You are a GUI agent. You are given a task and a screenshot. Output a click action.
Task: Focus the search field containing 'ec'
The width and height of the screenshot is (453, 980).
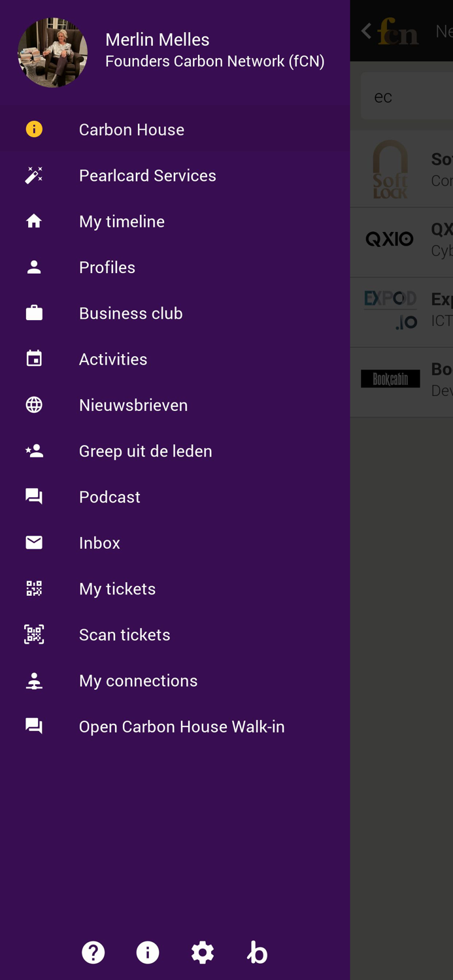(x=407, y=96)
